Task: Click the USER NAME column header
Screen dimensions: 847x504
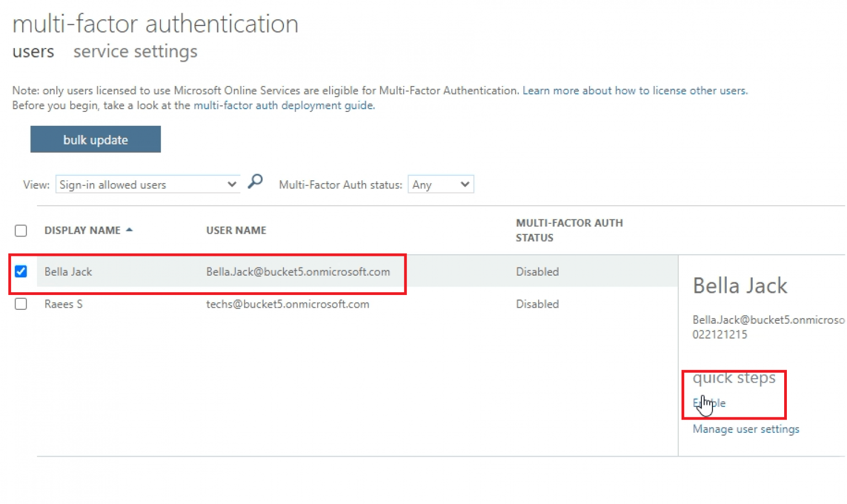Action: point(236,230)
